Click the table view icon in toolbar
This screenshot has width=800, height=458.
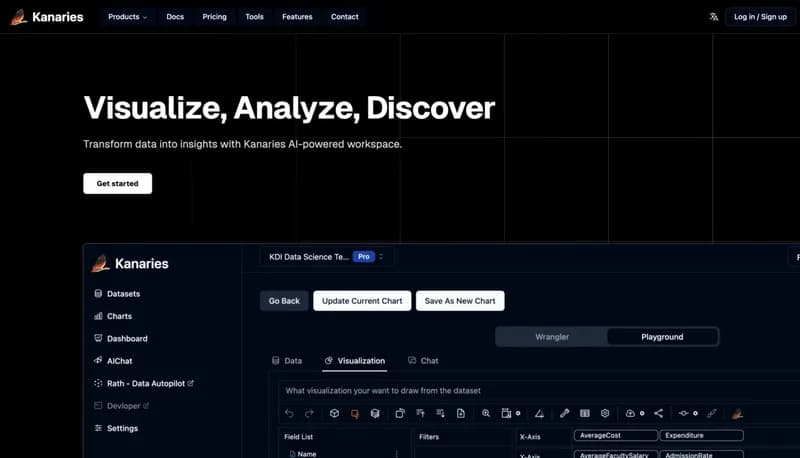pos(585,413)
